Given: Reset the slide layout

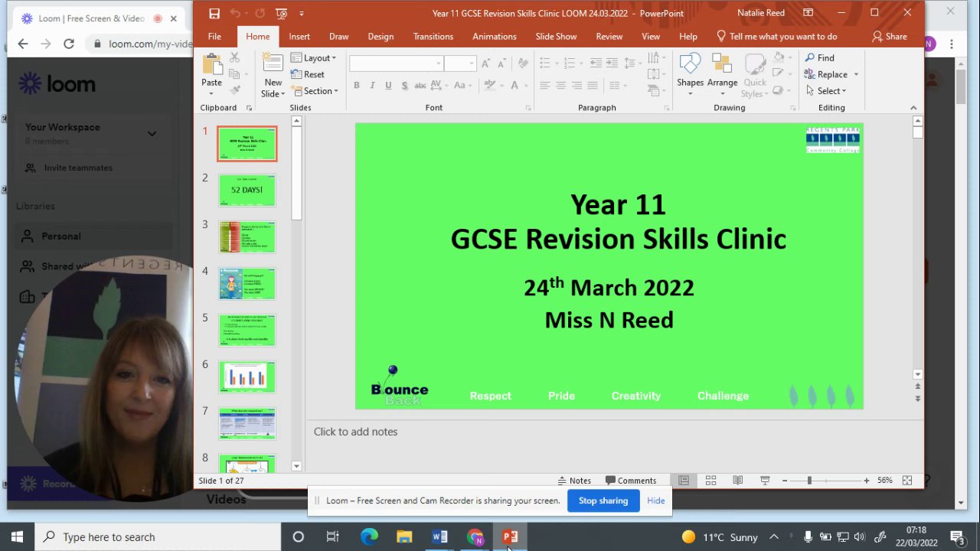Looking at the screenshot, I should 308,74.
